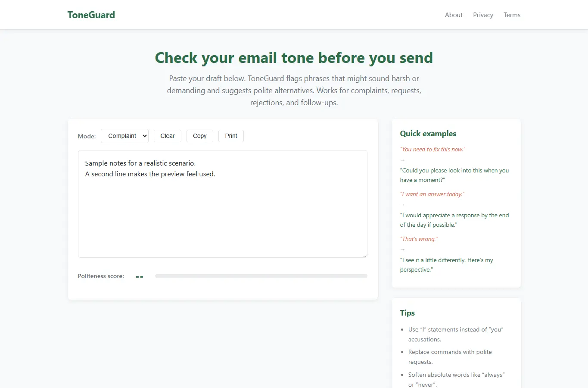Screen dimensions: 588x388
Task: Click the "--" politeness score value
Action: (x=139, y=276)
